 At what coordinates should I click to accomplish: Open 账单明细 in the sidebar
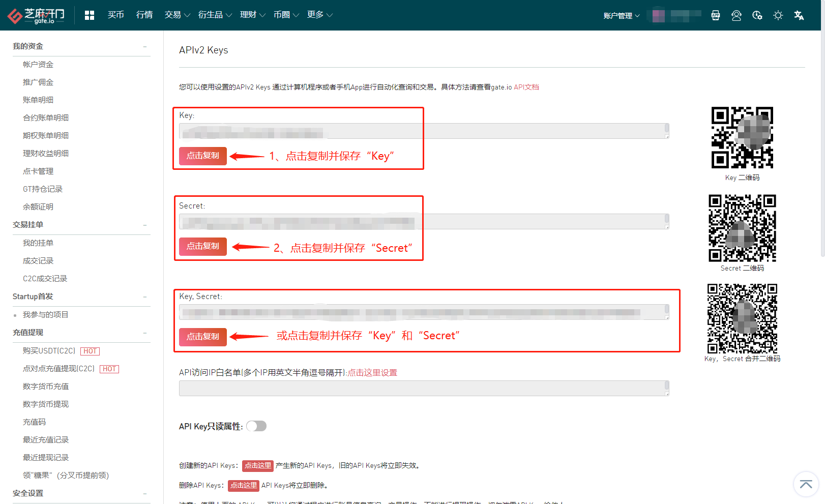[x=38, y=100]
